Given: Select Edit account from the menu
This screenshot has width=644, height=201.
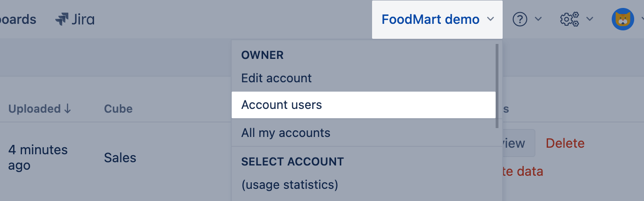Looking at the screenshot, I should [276, 78].
